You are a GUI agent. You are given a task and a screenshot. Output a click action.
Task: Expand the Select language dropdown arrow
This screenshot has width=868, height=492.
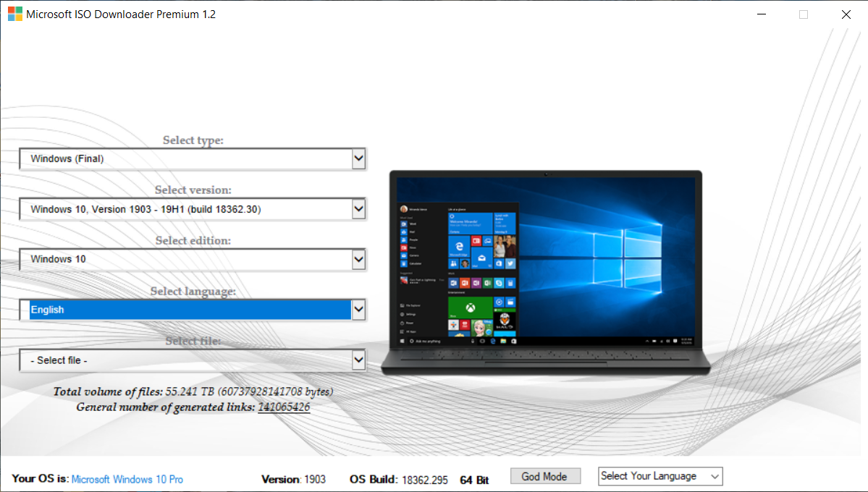pyautogui.click(x=359, y=310)
